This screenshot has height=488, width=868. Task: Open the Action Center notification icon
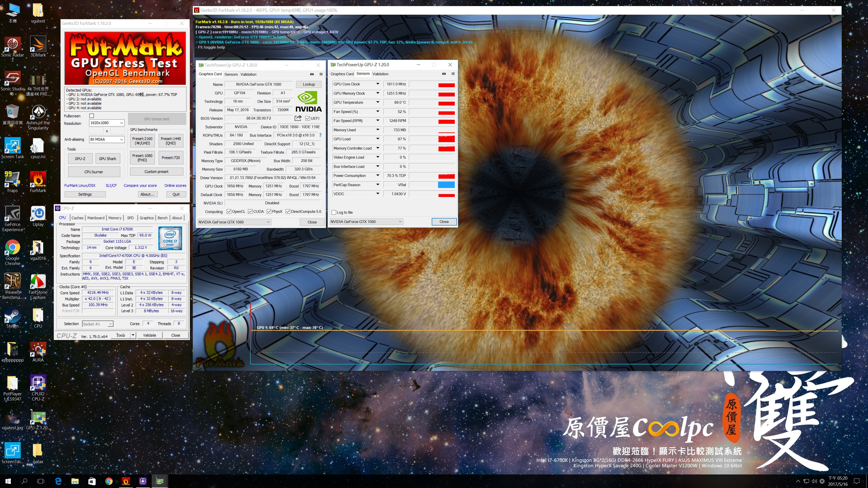(x=856, y=481)
